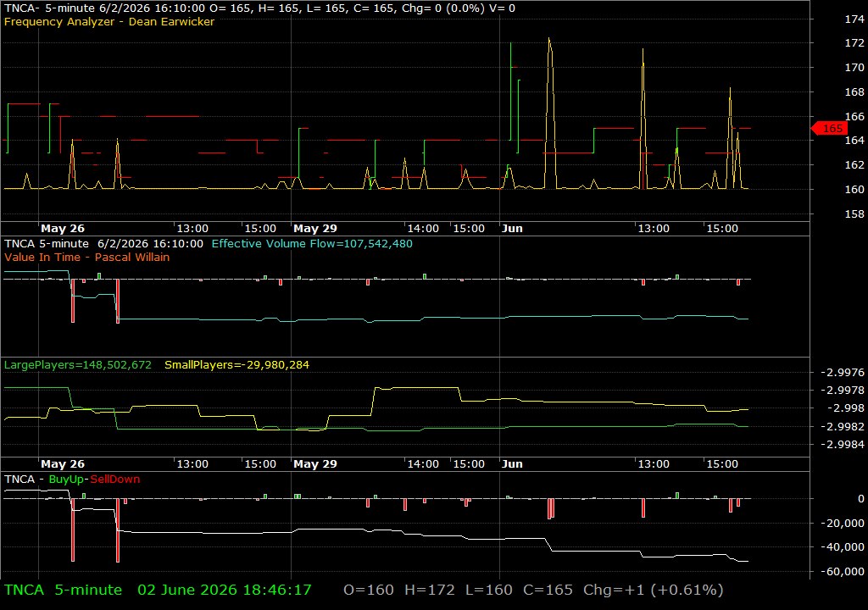This screenshot has width=868, height=610.
Task: Click the red 165 price marker
Action: pos(829,129)
